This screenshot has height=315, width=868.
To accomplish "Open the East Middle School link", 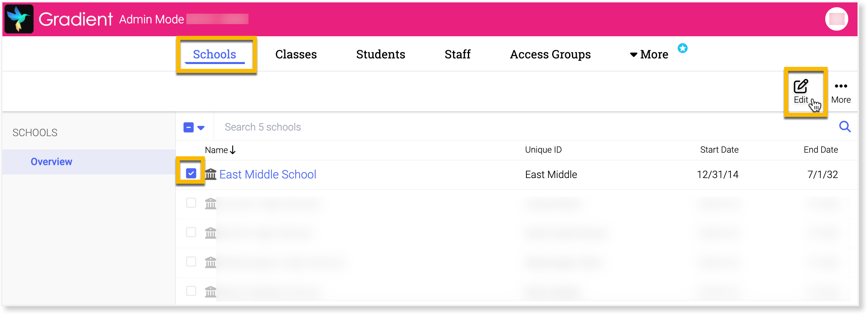I will 268,174.
